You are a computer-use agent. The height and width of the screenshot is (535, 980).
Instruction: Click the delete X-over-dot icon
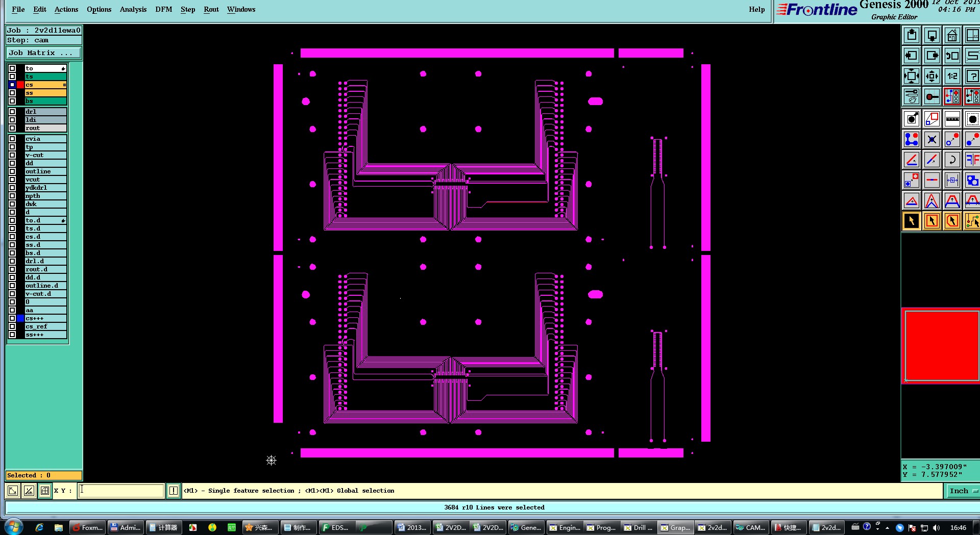pyautogui.click(x=932, y=139)
